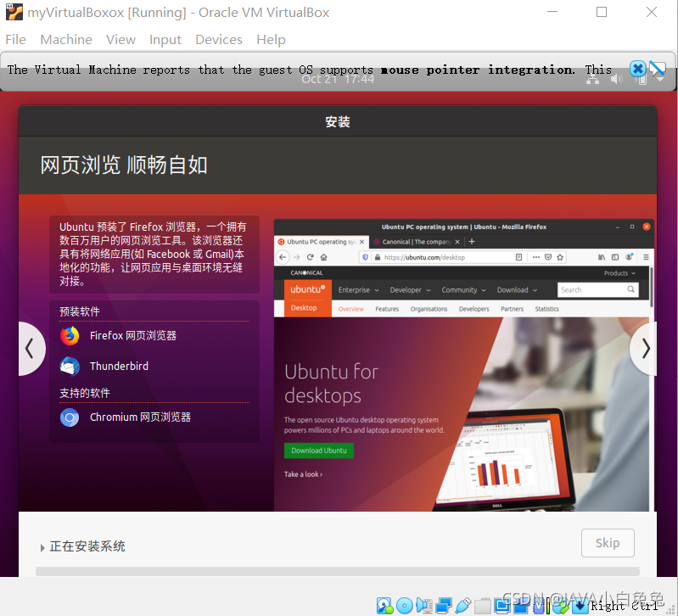
Task: Click the hard disk activity indicator
Action: coord(385,606)
